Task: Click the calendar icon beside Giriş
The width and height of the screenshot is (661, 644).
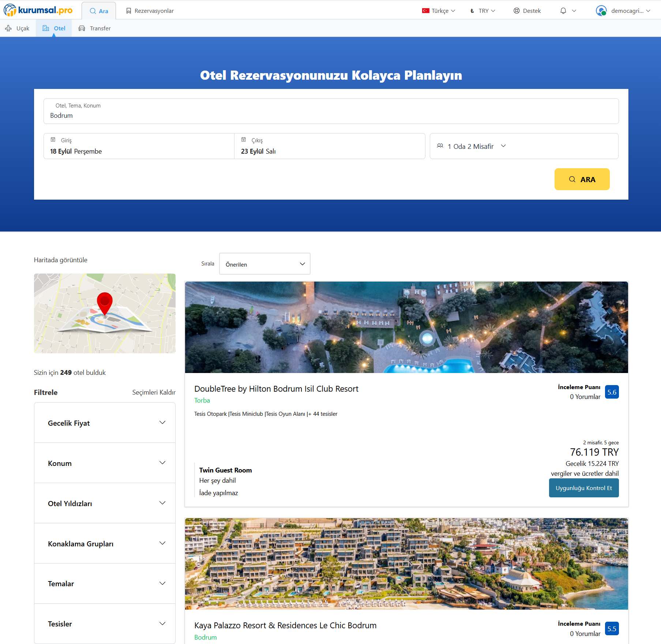Action: 53,140
